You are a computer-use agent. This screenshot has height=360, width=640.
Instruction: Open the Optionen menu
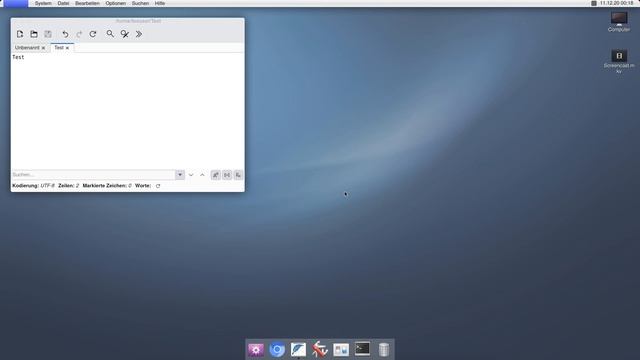116,3
